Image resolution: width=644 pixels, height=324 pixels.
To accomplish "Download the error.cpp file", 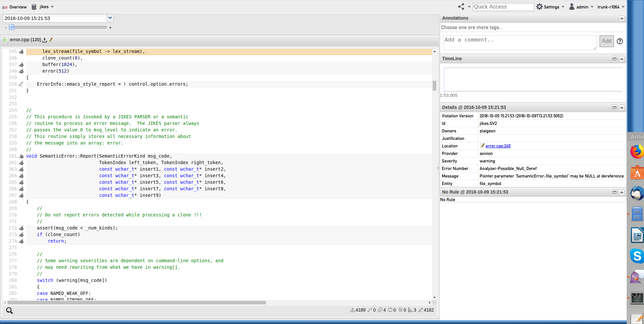I will pos(45,40).
